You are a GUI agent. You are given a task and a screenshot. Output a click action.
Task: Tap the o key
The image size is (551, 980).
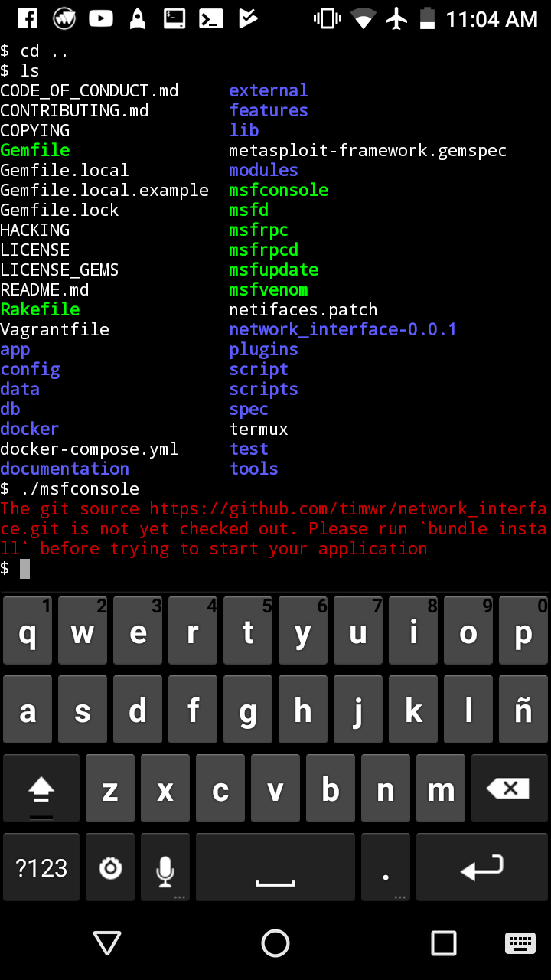(x=468, y=631)
